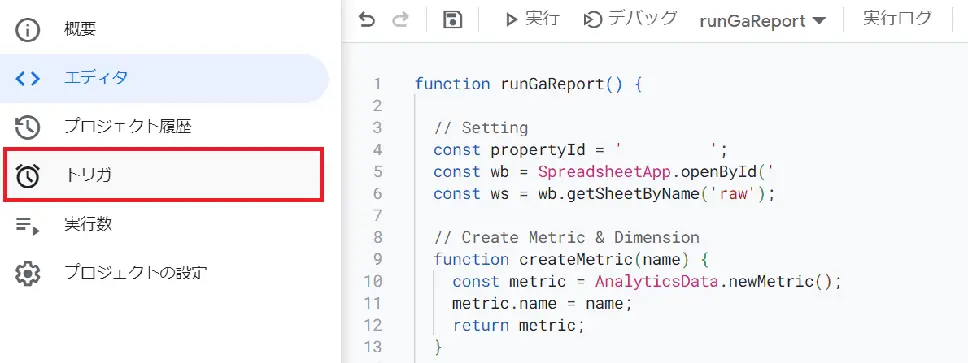Click the 概要 info circle icon
Image resolution: width=968 pixels, height=363 pixels.
point(27,30)
